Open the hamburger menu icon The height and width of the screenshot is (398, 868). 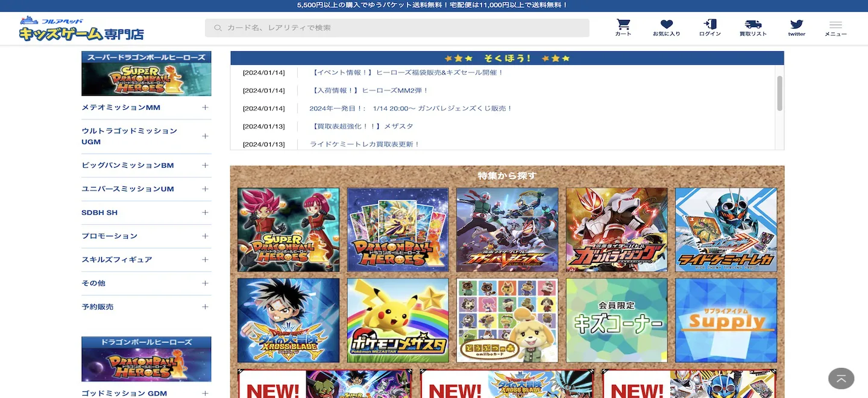coord(835,25)
